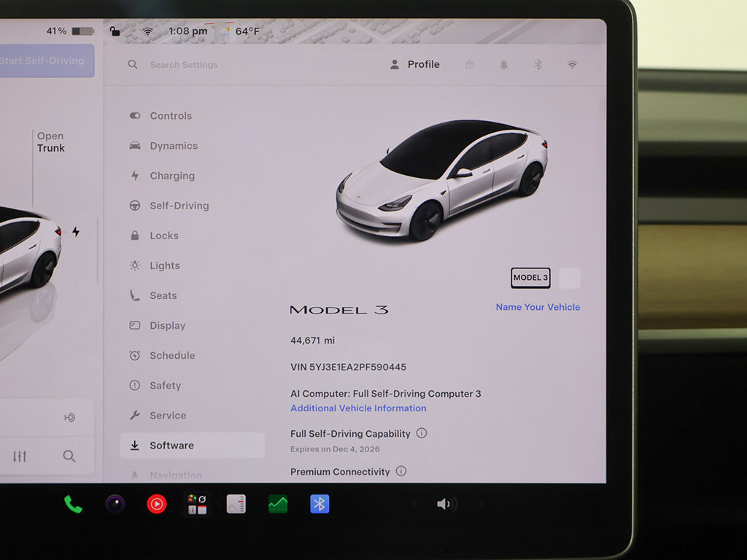Click the Name Your Vehicle link
This screenshot has height=560, width=747.
(538, 307)
